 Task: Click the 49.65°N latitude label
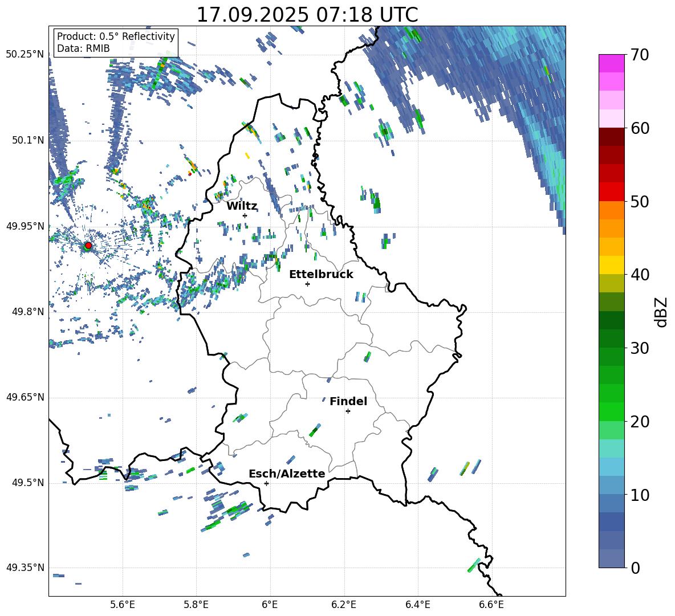tap(25, 397)
